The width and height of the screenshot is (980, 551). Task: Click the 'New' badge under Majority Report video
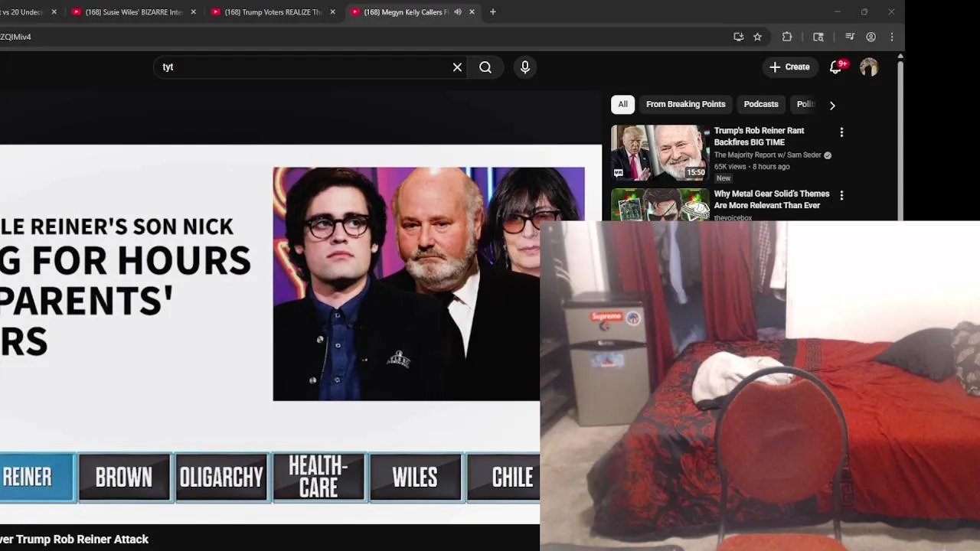pos(724,178)
